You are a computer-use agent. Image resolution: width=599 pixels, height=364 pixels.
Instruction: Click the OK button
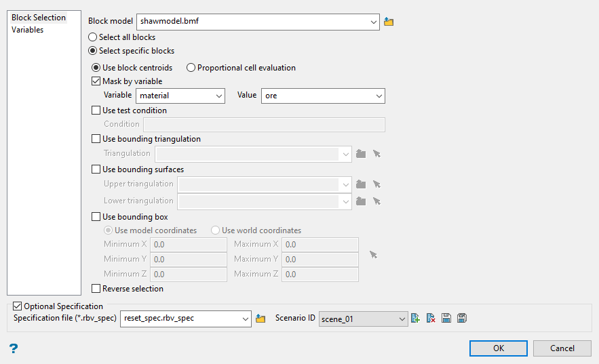click(x=499, y=348)
